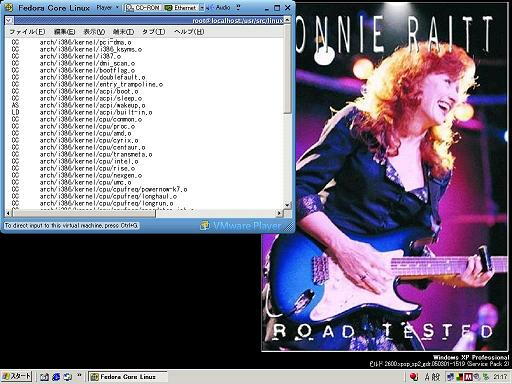Launch Internet Explorer from the quick launch
512x384 pixels.
click(56, 377)
